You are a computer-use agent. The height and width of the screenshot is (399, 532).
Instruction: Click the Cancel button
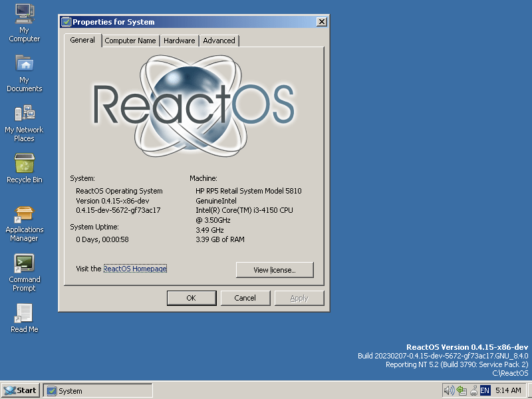pyautogui.click(x=245, y=298)
